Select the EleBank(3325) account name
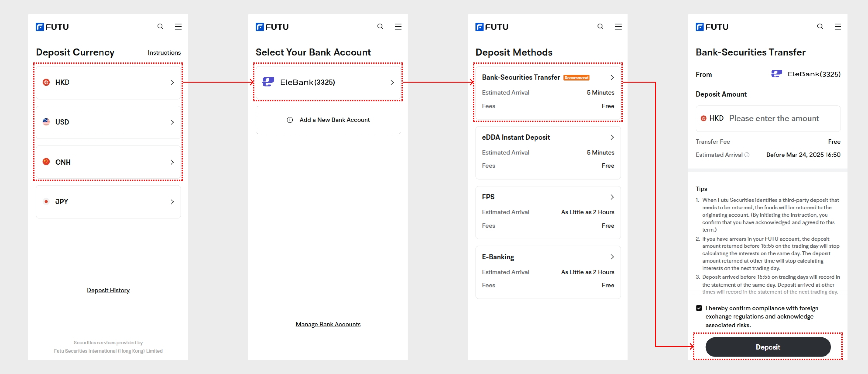Image resolution: width=868 pixels, height=374 pixels. [307, 82]
